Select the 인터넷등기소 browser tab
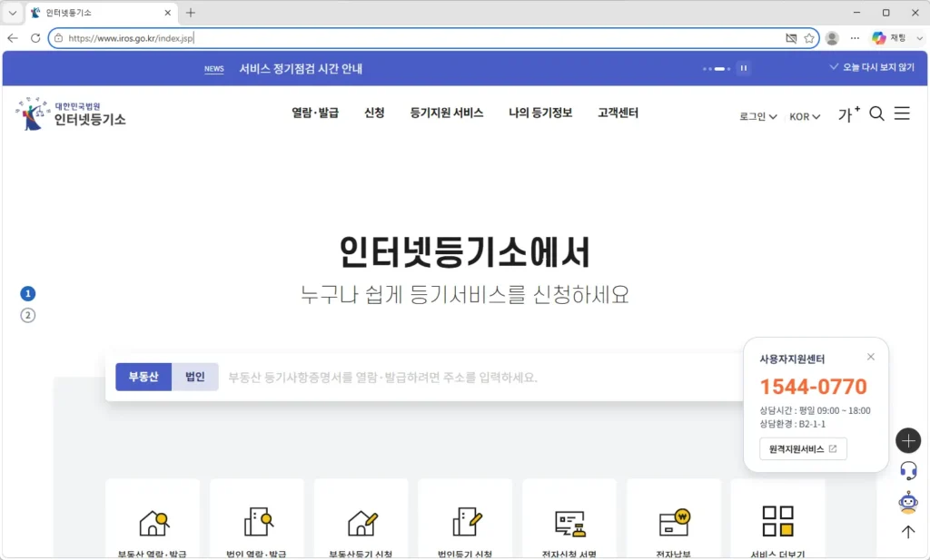 [101, 13]
